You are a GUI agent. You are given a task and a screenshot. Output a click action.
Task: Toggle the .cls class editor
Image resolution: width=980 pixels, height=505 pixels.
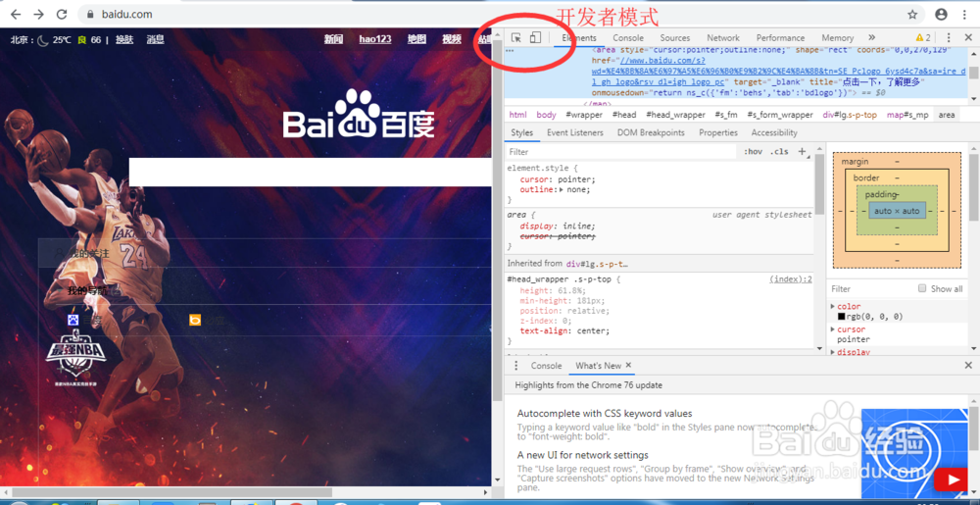point(779,152)
